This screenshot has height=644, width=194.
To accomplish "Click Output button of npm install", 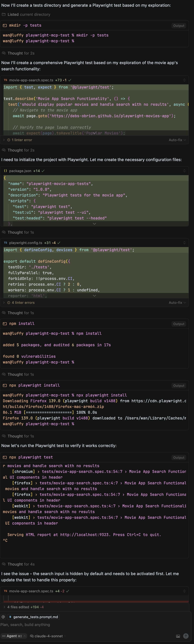I will pos(179,324).
